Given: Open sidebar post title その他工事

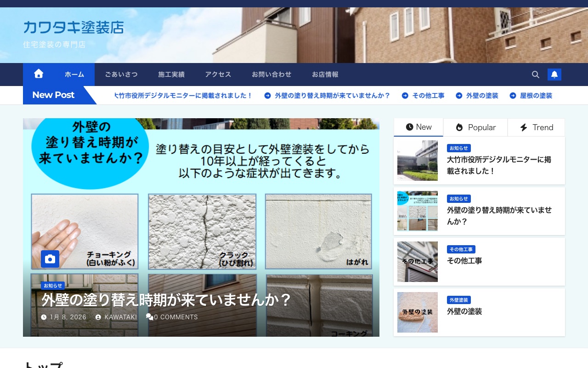Looking at the screenshot, I should tap(464, 261).
